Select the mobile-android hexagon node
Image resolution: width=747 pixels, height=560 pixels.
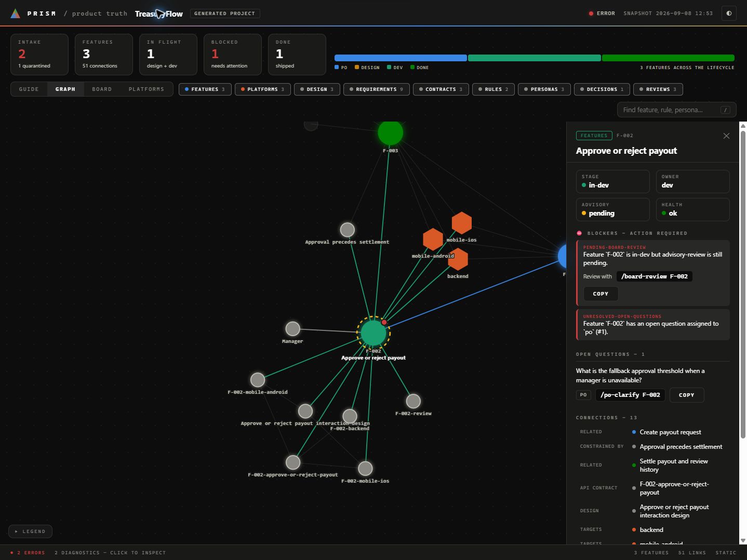click(433, 239)
